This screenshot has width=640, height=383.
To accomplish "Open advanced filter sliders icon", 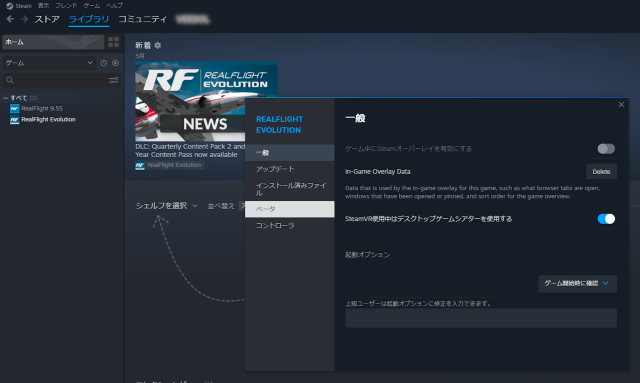I will (113, 80).
